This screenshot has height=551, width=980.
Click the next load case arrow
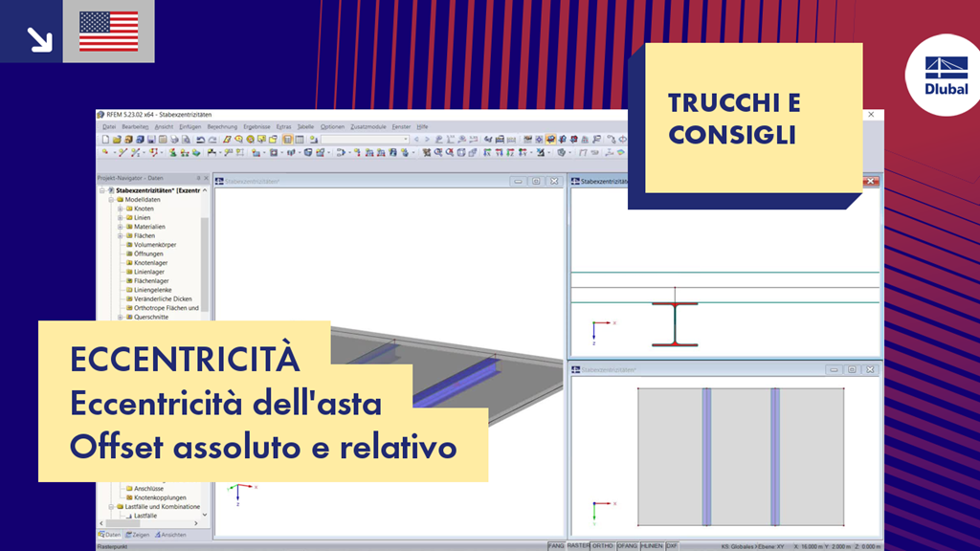[x=428, y=140]
